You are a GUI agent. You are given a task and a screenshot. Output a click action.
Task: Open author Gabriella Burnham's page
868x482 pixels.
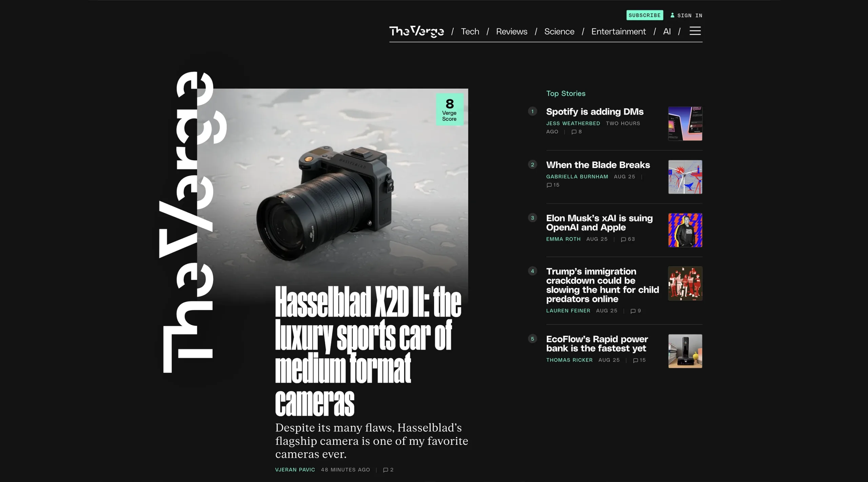click(577, 177)
